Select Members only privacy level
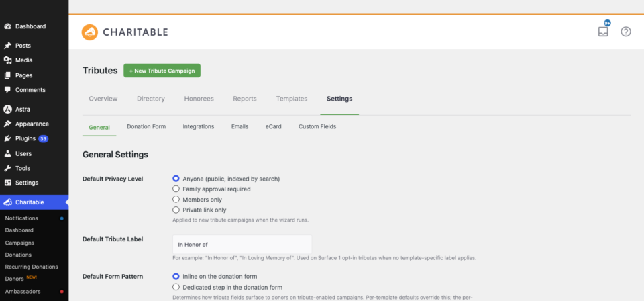The width and height of the screenshot is (644, 301). [x=176, y=200]
